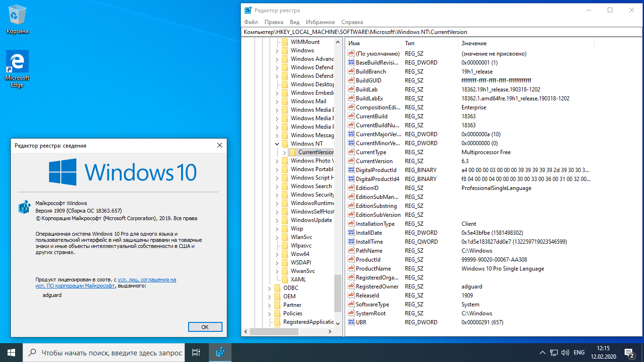Click the ProductId value 99999-90020-00067-AA308
644x362 pixels.
point(494,260)
